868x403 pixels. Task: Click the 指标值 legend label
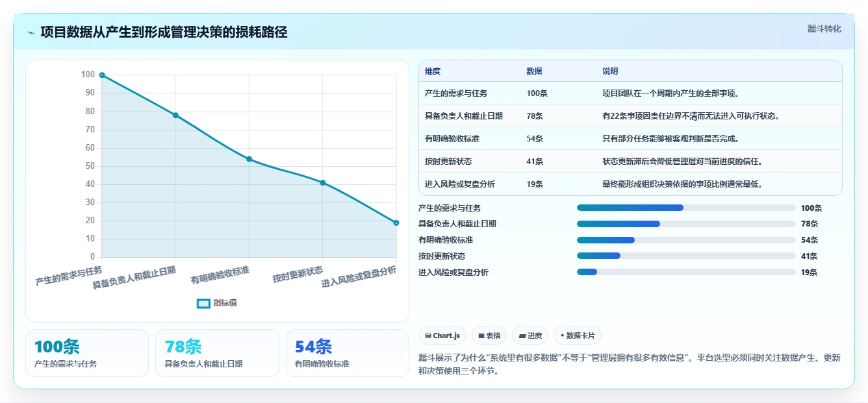(225, 303)
